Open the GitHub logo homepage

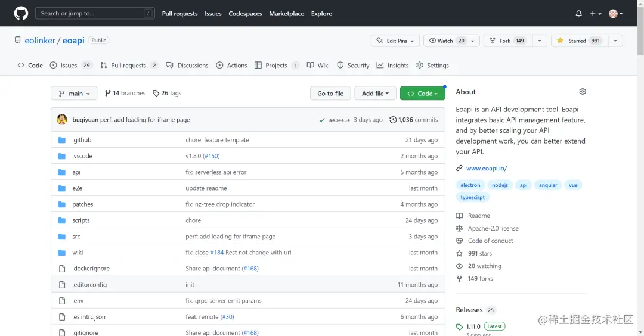click(x=21, y=14)
